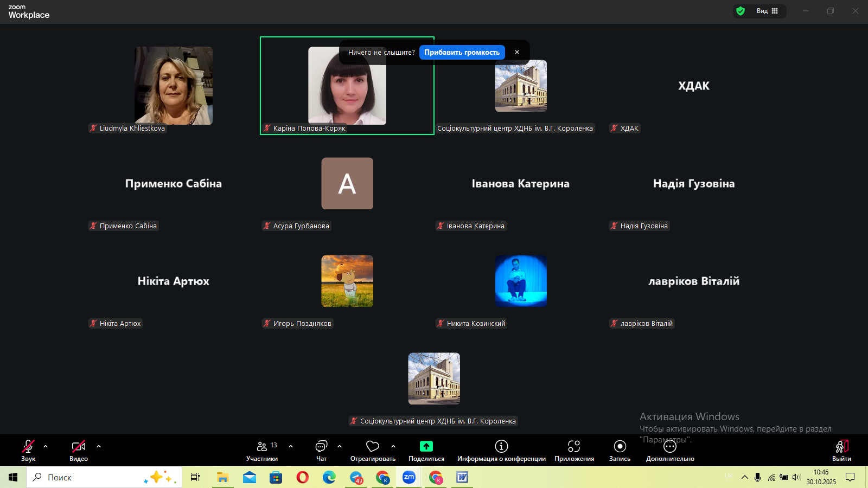Open the Apps icon in toolbar
This screenshot has height=488, width=868.
pyautogui.click(x=574, y=446)
